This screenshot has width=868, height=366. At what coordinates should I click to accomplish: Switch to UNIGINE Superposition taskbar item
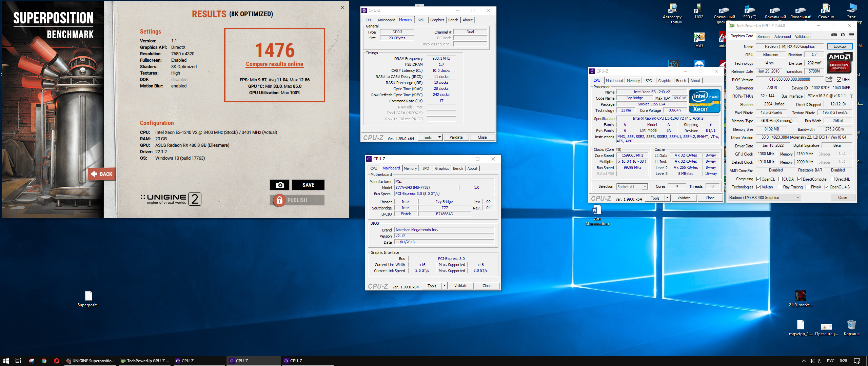coord(90,361)
